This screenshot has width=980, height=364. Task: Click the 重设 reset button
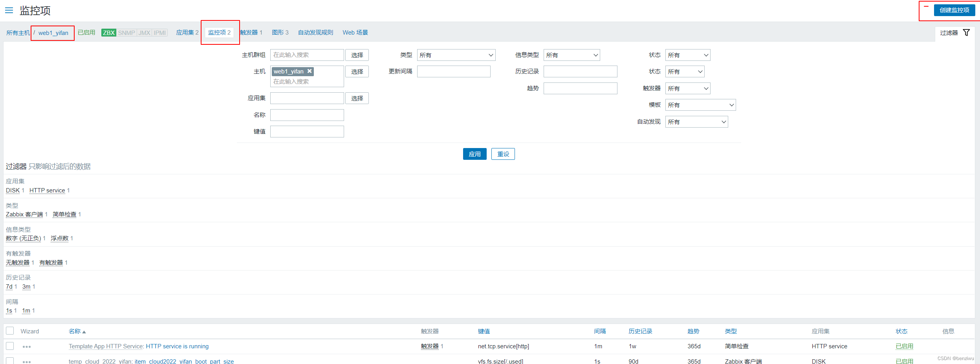[x=503, y=154]
